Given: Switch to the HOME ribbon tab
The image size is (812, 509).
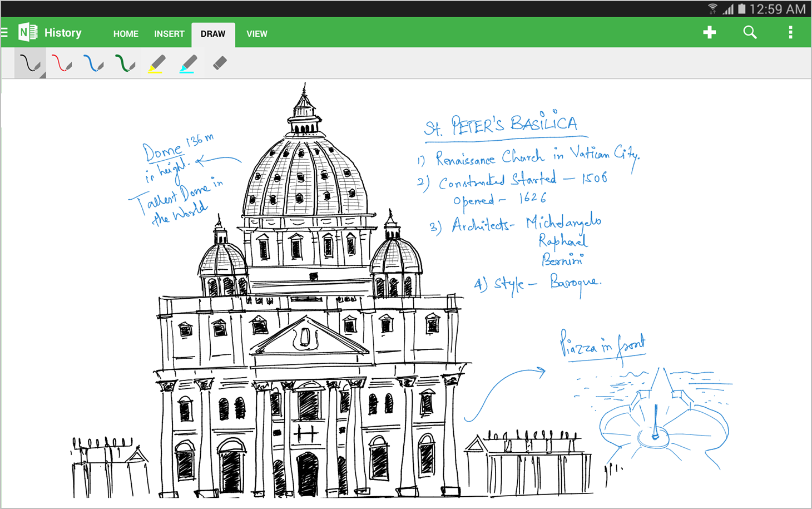Looking at the screenshot, I should pyautogui.click(x=126, y=33).
